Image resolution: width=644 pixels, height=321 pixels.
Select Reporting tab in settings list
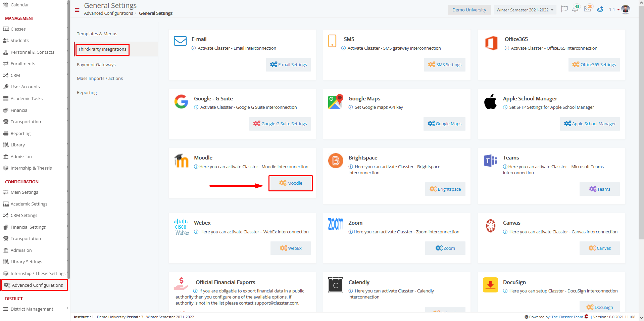click(x=87, y=93)
